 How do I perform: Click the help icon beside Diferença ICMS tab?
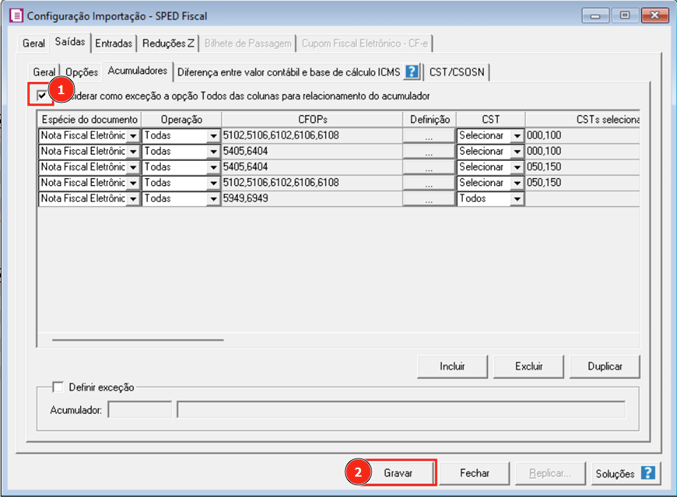pos(411,72)
